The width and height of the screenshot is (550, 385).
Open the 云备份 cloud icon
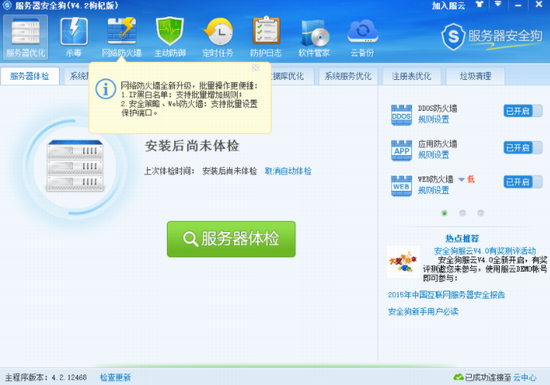(362, 37)
